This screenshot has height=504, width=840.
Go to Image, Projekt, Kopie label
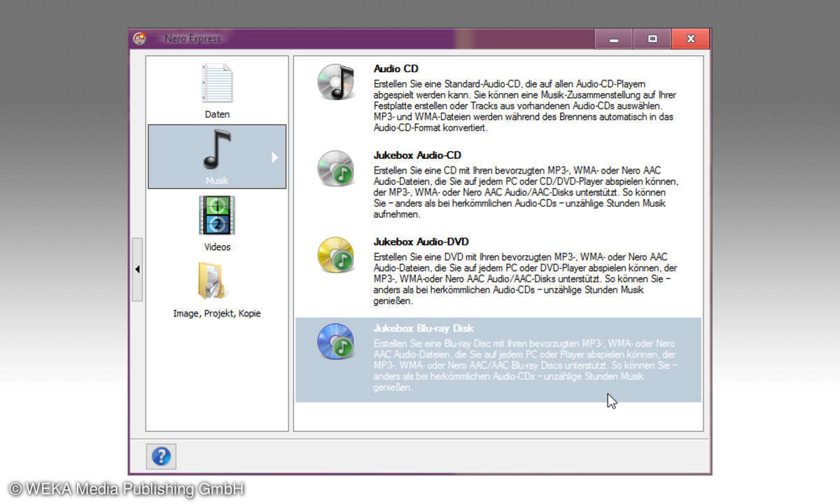point(217,314)
